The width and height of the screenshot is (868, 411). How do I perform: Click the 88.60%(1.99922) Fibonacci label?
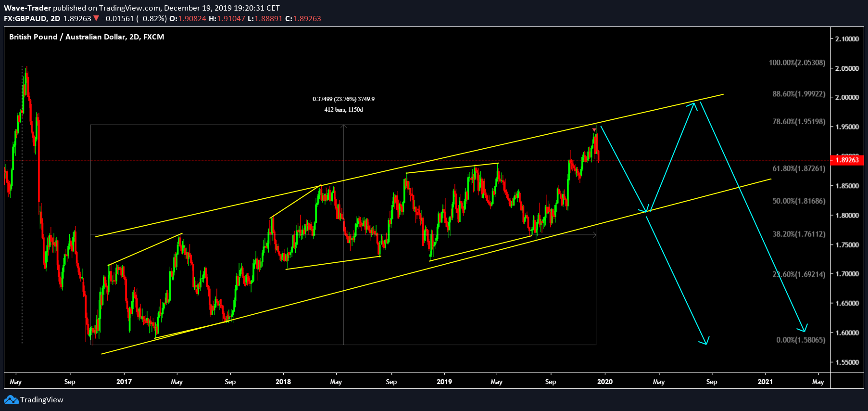pos(799,94)
